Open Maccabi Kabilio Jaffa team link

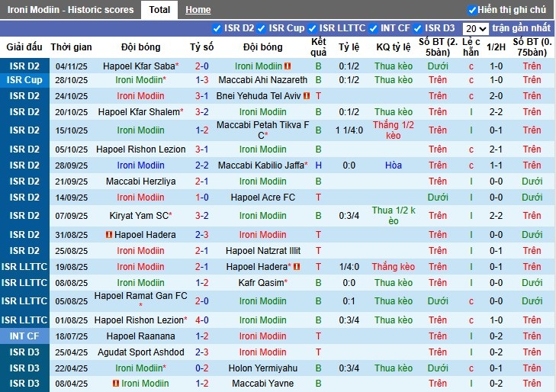pyautogui.click(x=261, y=165)
